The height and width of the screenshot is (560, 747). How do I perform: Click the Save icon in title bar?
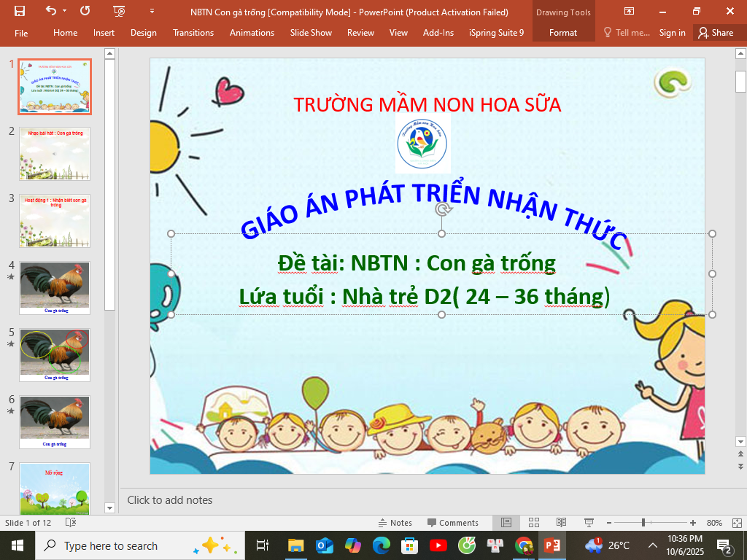coord(20,11)
